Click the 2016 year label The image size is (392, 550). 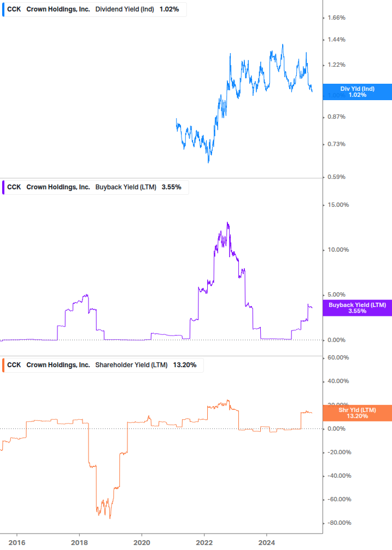(17, 543)
